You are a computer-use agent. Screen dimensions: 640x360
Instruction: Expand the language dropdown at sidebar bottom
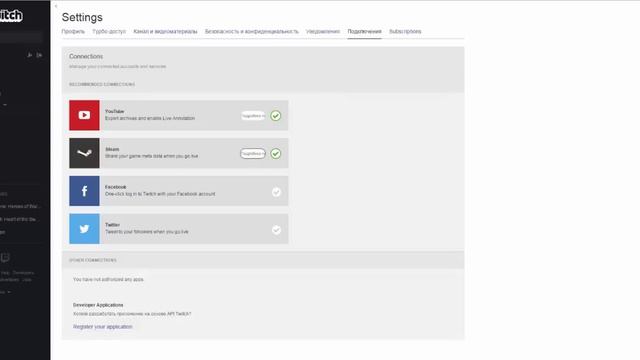click(x=5, y=292)
